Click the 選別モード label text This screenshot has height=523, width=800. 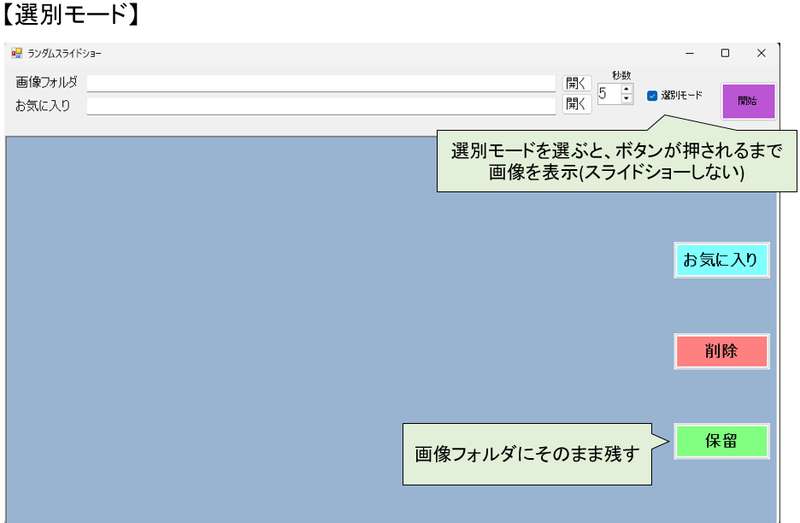[x=682, y=96]
